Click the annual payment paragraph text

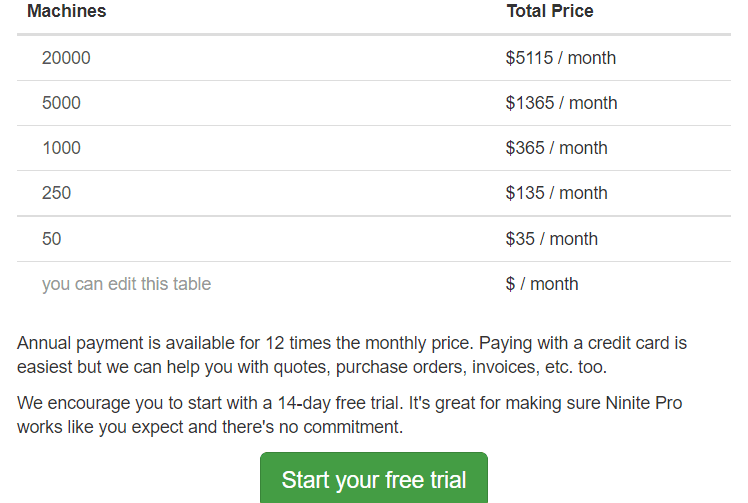pos(352,355)
